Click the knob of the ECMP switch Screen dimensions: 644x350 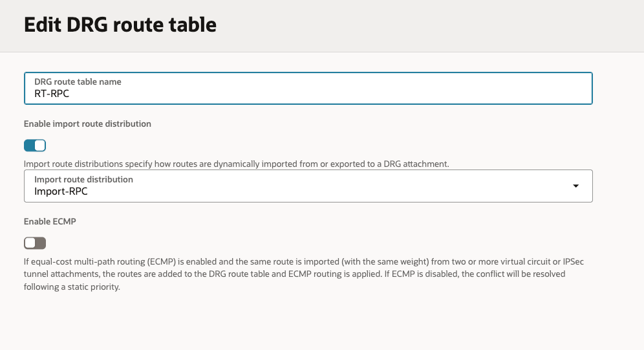click(30, 243)
